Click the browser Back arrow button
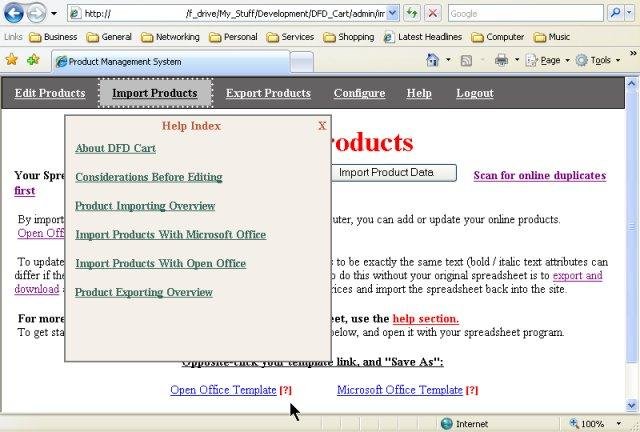 click(x=13, y=13)
